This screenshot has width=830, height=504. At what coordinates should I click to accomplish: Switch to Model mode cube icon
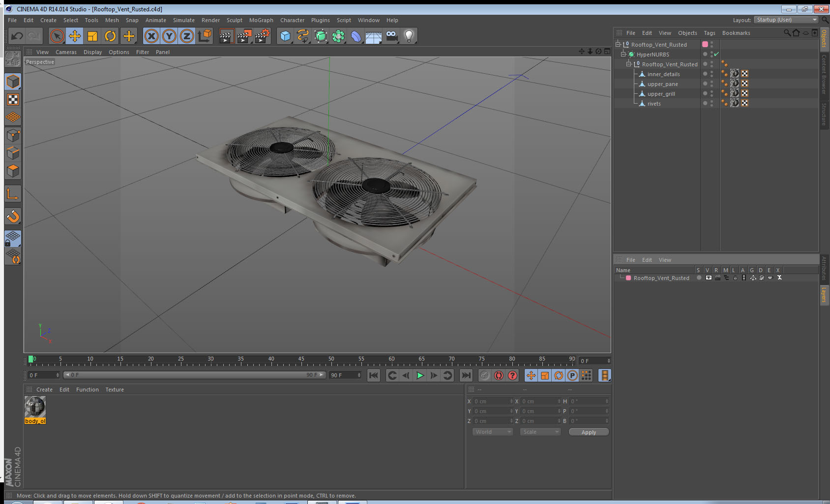pos(13,82)
